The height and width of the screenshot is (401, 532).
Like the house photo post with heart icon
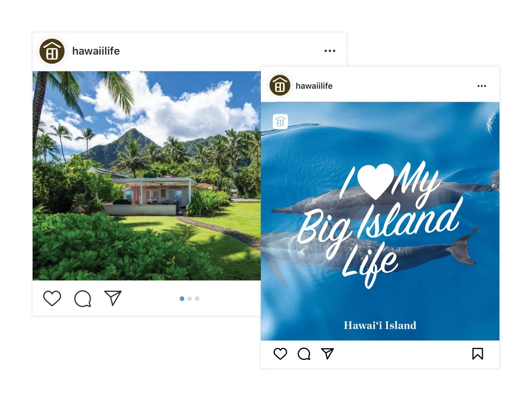coord(52,298)
